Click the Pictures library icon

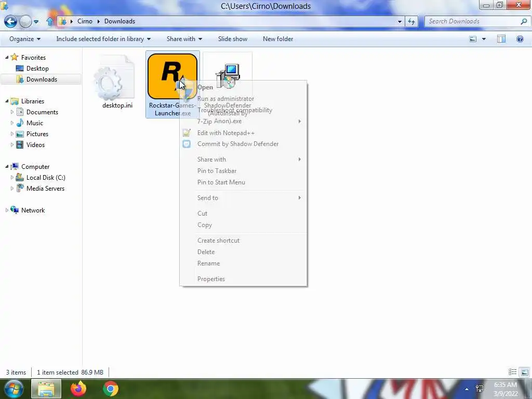[20, 134]
